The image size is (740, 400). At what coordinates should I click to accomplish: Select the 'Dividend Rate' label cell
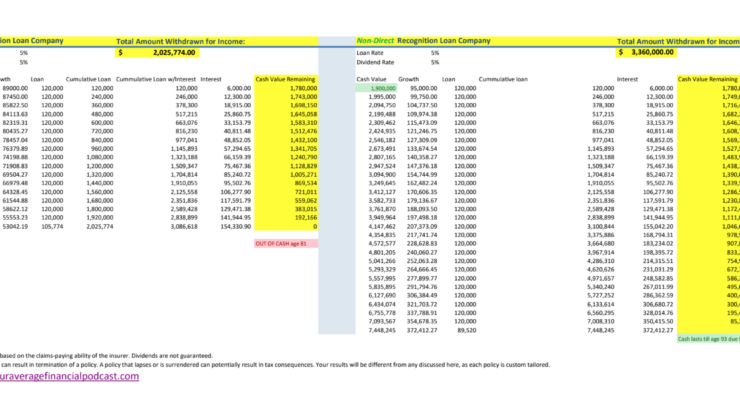coord(375,62)
